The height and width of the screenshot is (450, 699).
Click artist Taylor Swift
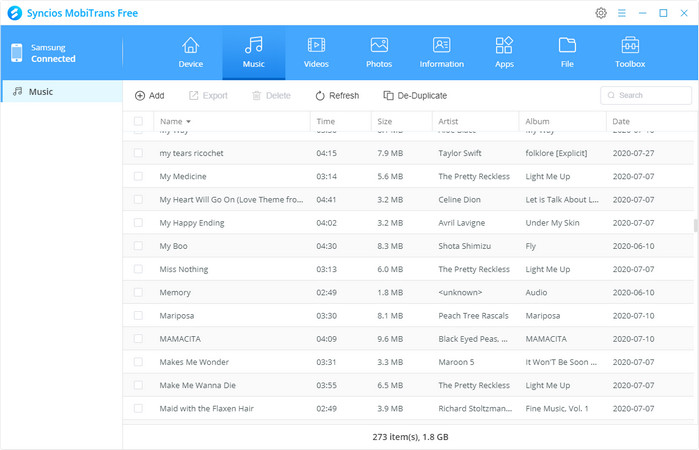pyautogui.click(x=460, y=153)
